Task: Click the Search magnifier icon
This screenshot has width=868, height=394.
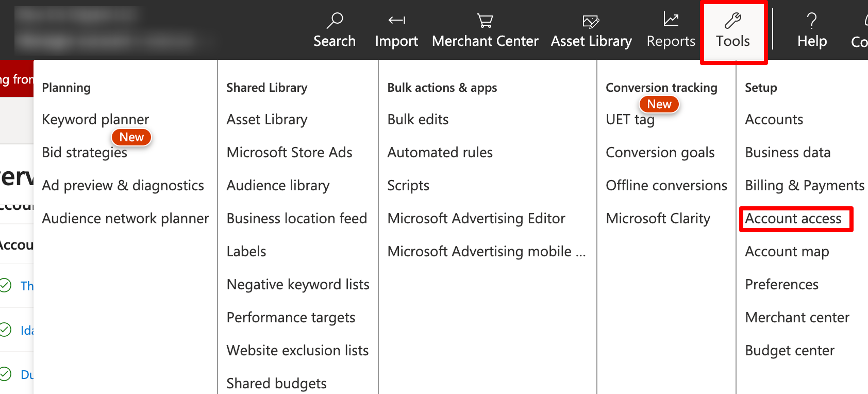Action: tap(335, 21)
